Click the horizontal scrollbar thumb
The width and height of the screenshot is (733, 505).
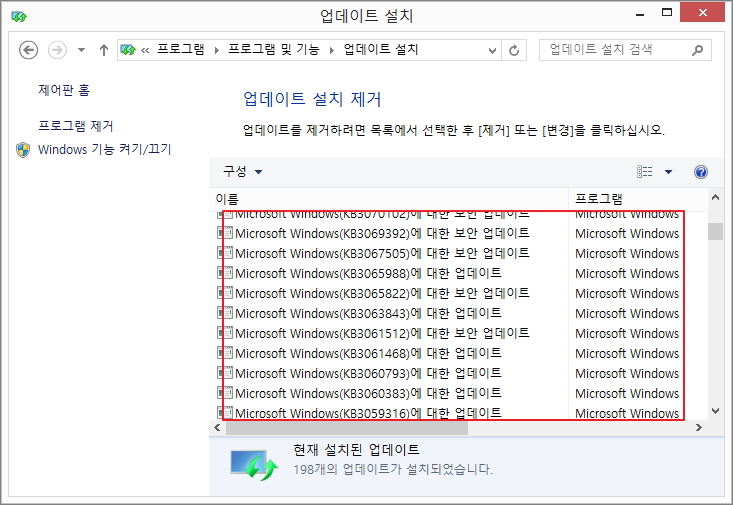347,427
